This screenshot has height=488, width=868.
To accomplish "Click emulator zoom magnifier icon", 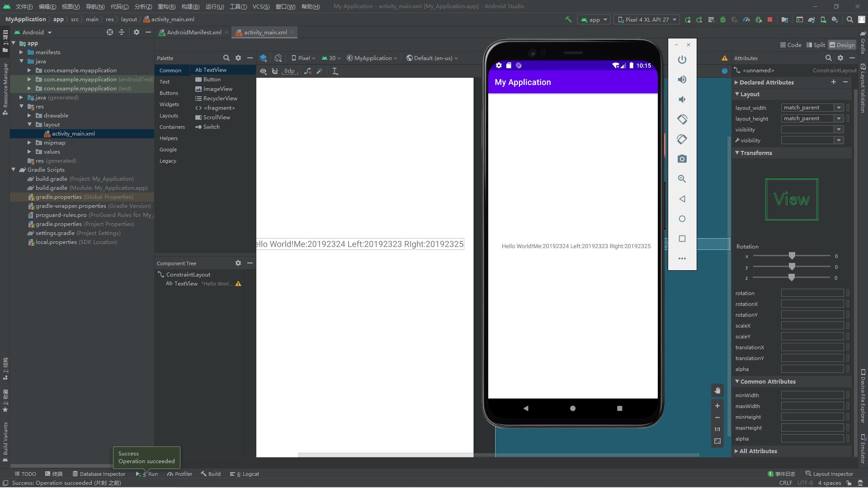I will coord(682,179).
